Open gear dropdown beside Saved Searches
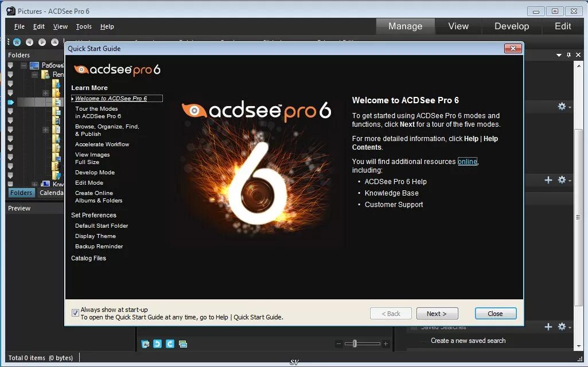The height and width of the screenshot is (367, 588). tap(564, 327)
